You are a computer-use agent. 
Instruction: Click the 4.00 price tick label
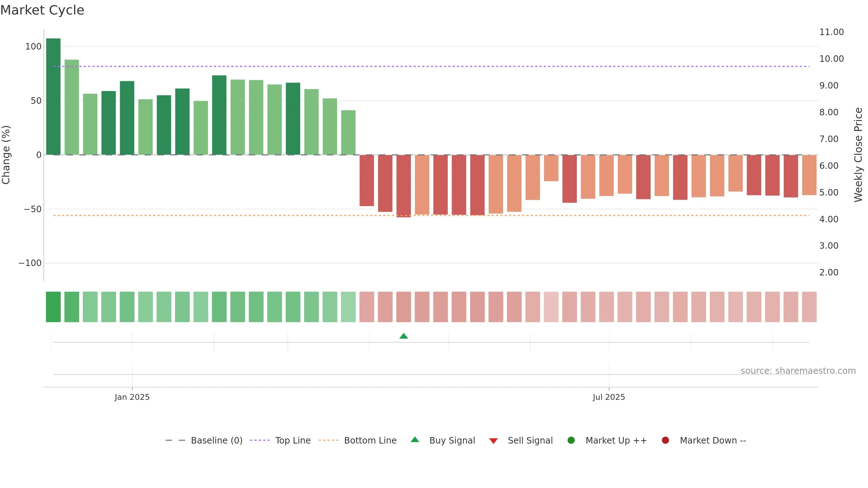pos(829,219)
